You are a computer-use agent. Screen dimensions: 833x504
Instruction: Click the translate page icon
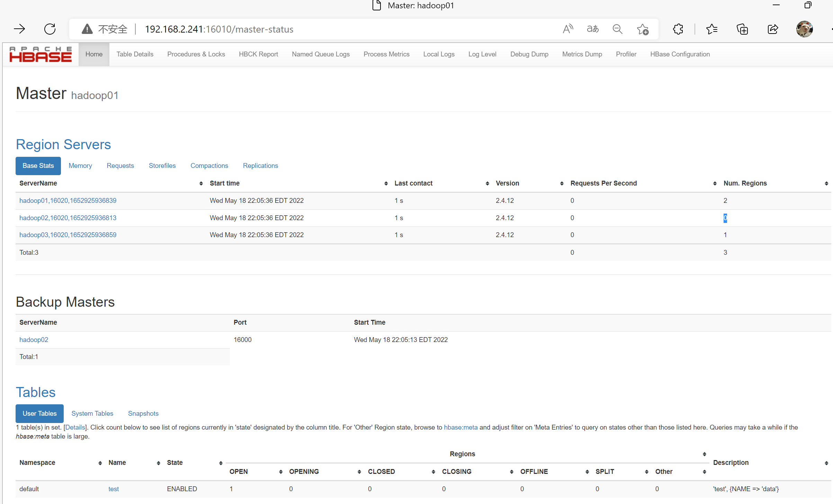click(x=592, y=29)
